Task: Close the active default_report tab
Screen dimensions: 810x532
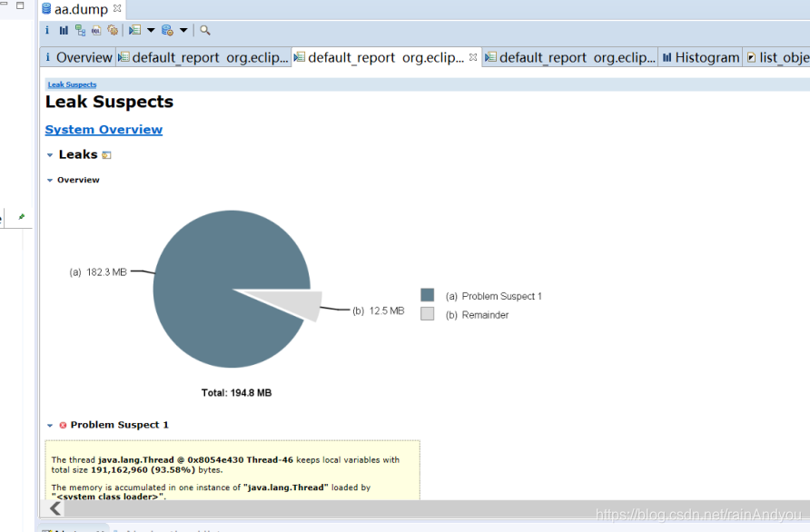Action: (x=473, y=57)
